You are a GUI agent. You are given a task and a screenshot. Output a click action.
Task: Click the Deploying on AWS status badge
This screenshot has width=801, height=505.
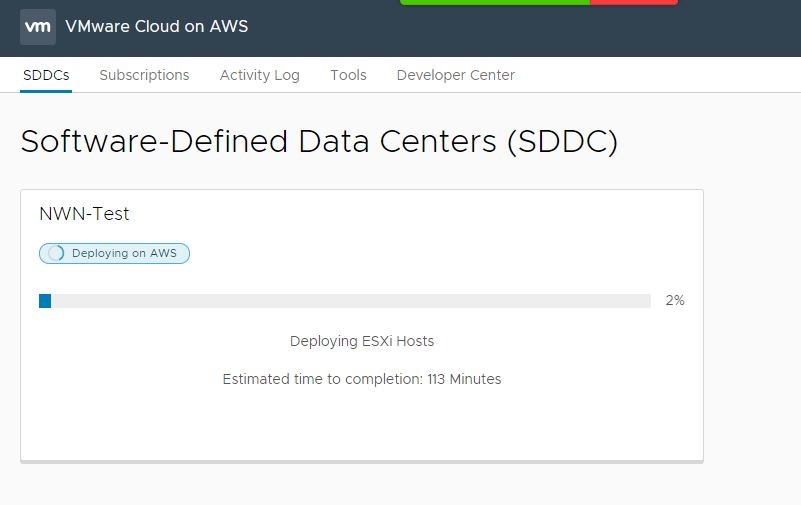pos(114,253)
